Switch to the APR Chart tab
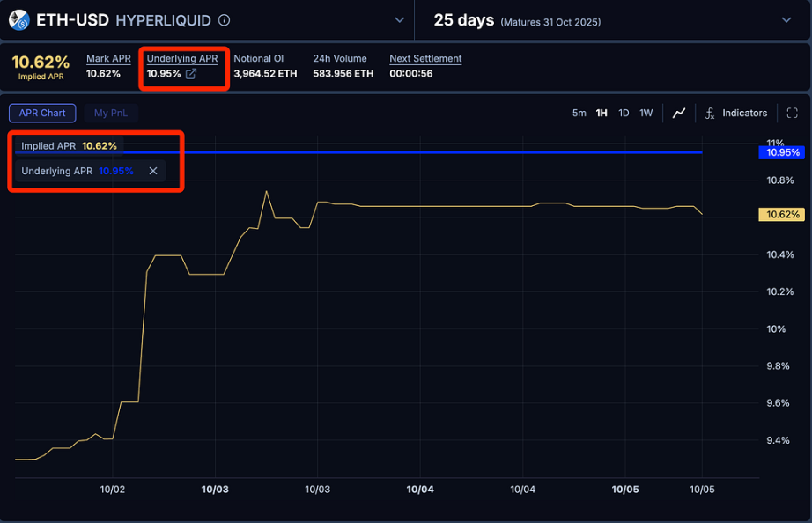The image size is (812, 523). click(42, 113)
